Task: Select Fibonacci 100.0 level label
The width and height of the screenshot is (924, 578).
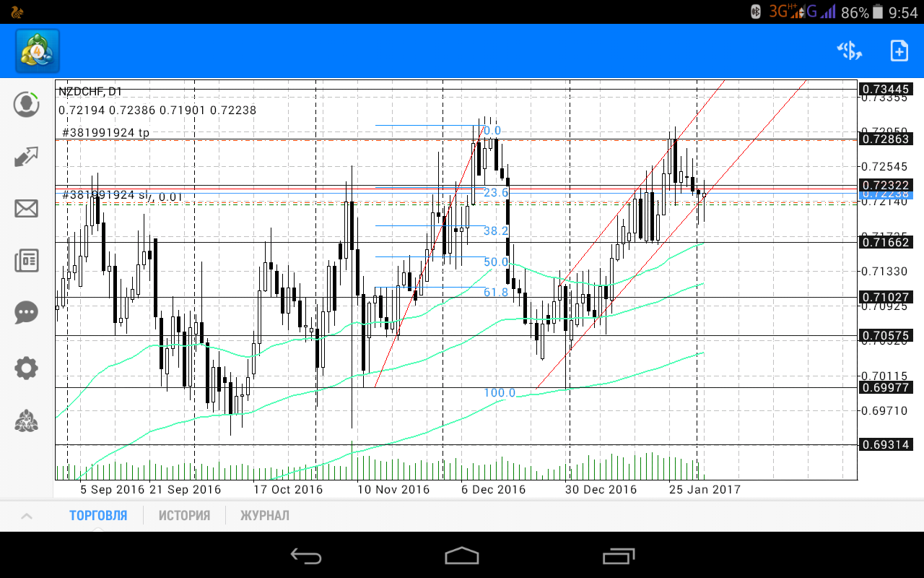Action: (x=500, y=393)
